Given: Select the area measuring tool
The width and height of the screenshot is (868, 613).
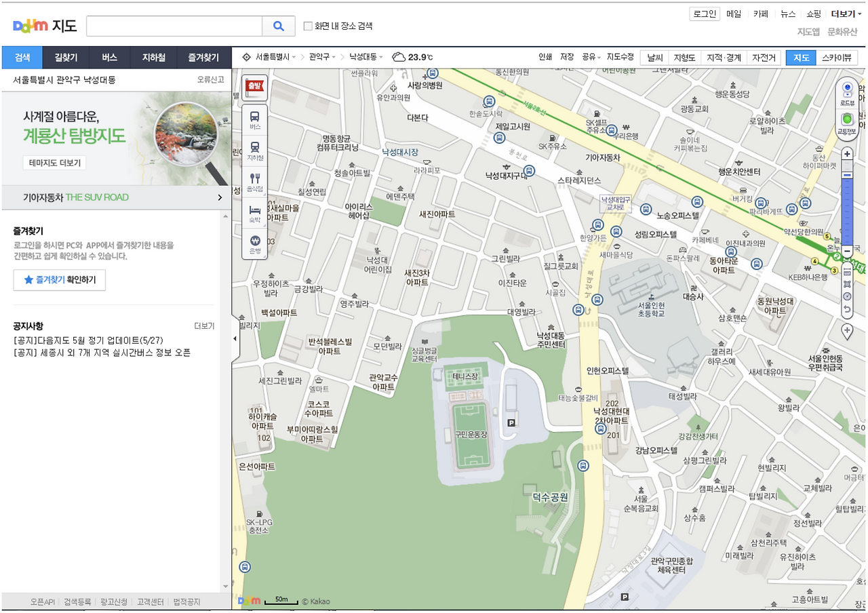Looking at the screenshot, I should click(x=847, y=283).
